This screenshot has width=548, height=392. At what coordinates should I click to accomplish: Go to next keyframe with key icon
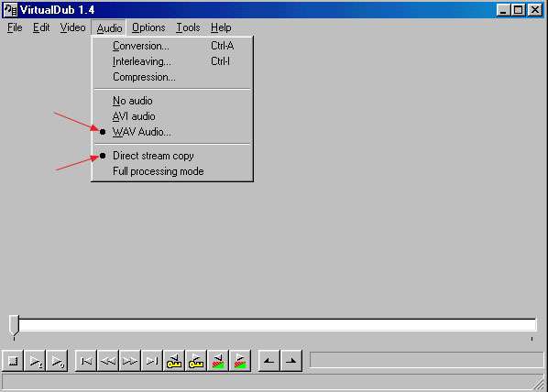(x=196, y=361)
